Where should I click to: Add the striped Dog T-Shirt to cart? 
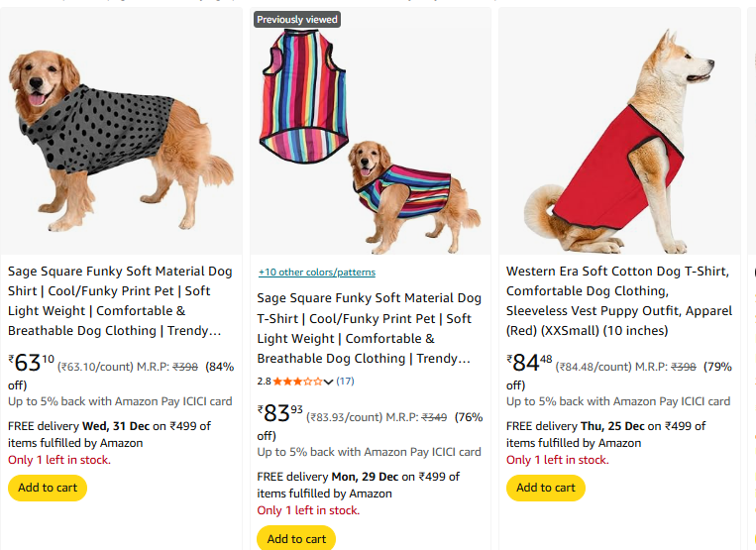click(296, 538)
